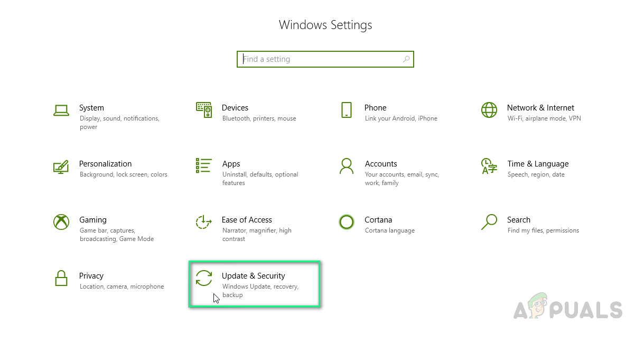This screenshot has height=342, width=644.
Task: Click 'Background, lock screen, colors' text
Action: click(x=124, y=174)
